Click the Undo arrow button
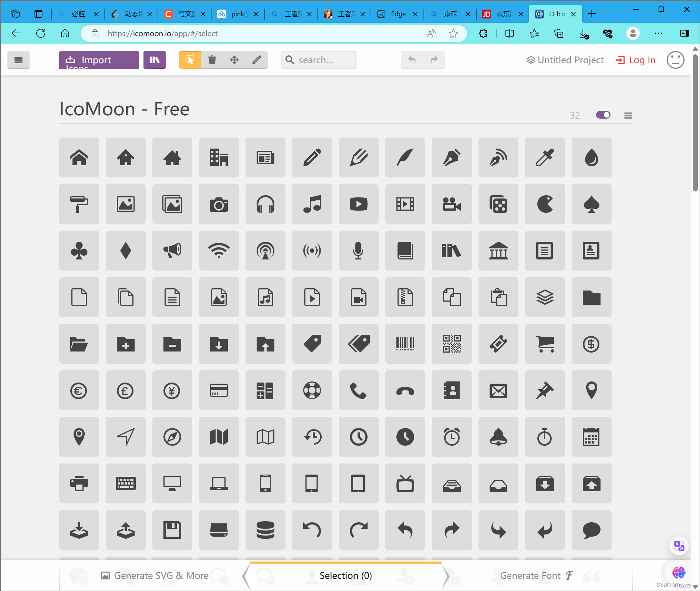The width and height of the screenshot is (700, 591). [412, 60]
